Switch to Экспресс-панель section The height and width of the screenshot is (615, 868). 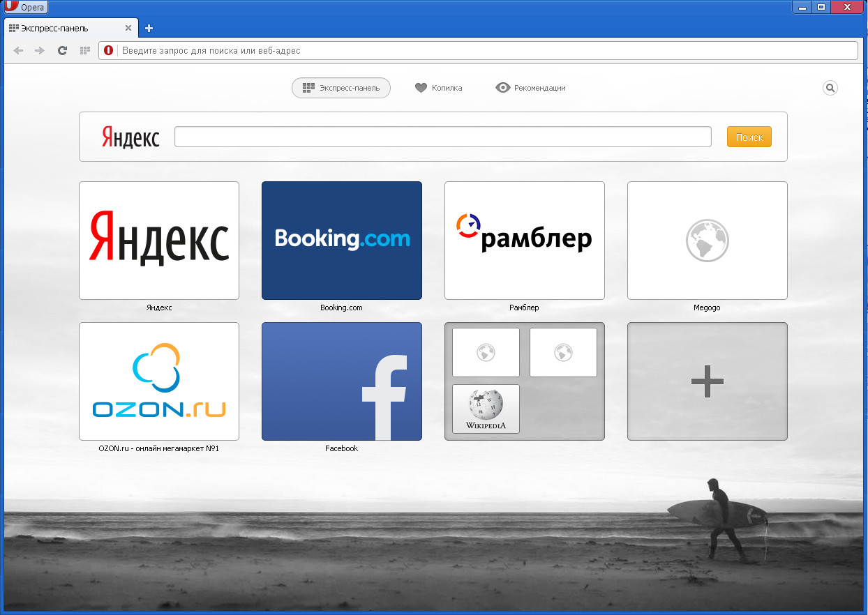(341, 88)
